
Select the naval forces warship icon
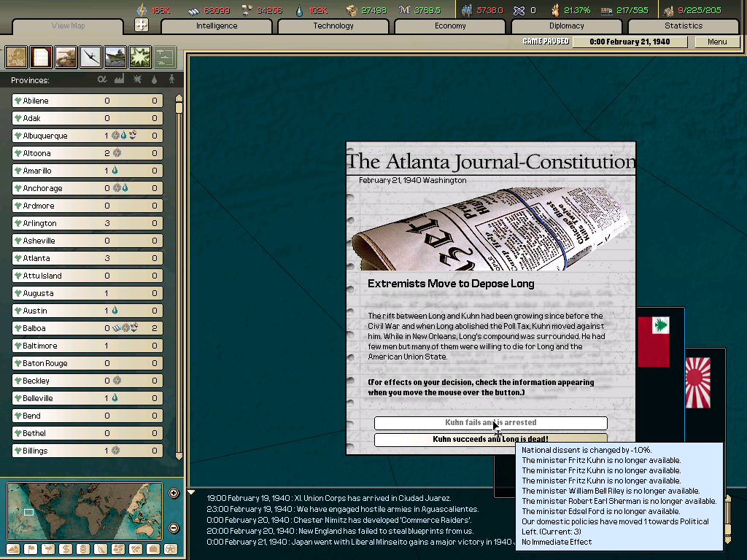pos(114,57)
